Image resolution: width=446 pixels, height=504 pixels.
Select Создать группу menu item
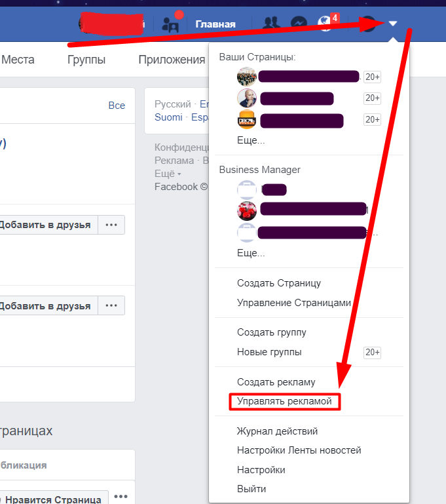click(x=271, y=332)
